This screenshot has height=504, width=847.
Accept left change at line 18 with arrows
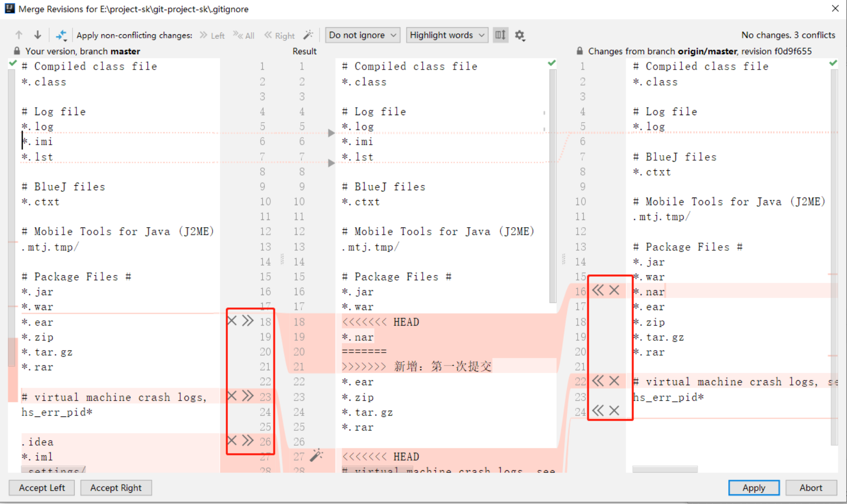248,321
